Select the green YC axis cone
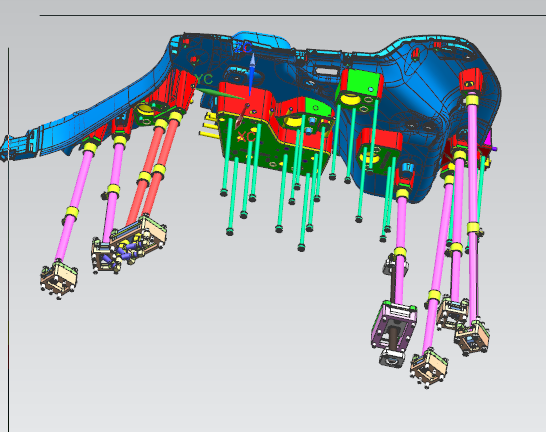546x432 pixels. pos(220,94)
